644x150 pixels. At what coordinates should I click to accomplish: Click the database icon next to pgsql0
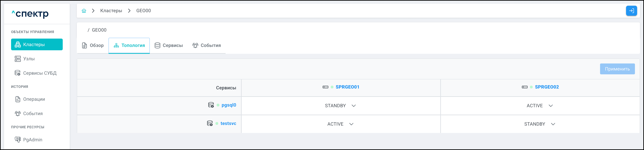pyautogui.click(x=211, y=105)
